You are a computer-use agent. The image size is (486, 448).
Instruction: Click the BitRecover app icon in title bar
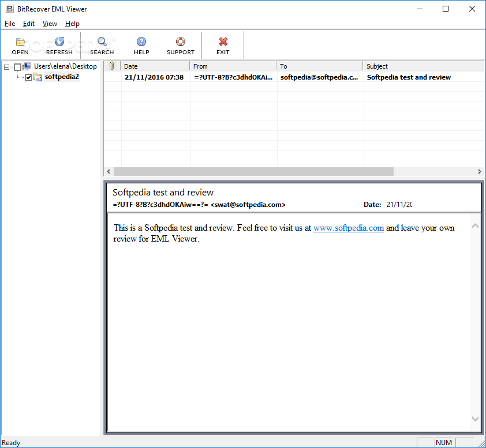tap(10, 9)
